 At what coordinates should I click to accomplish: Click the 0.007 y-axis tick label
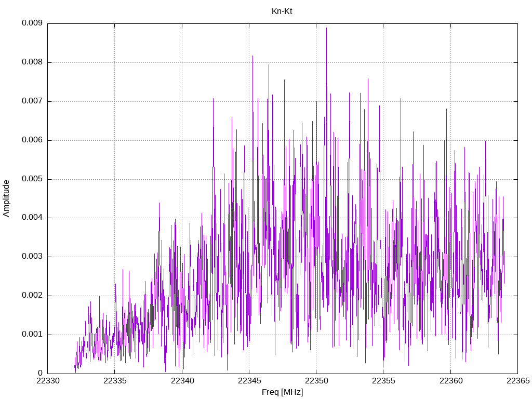32,101
